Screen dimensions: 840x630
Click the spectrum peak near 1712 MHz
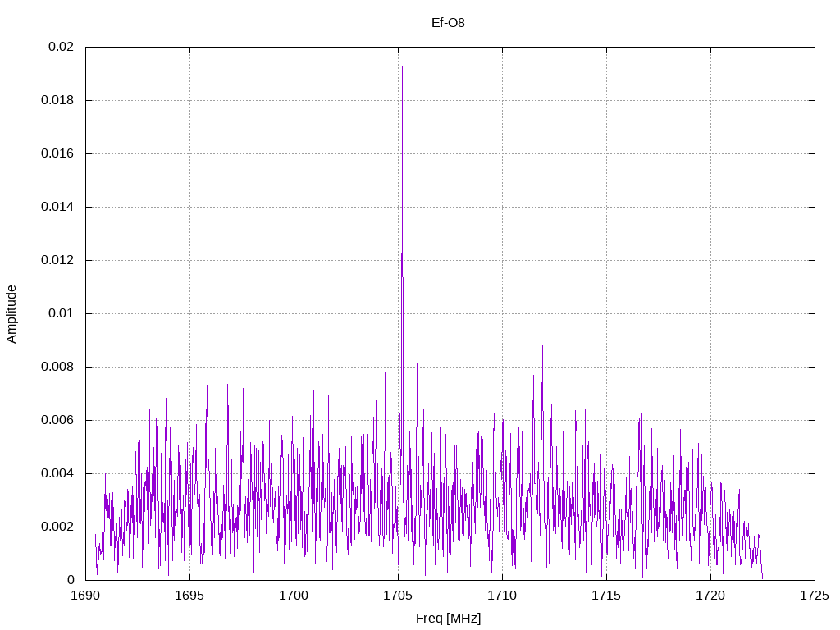pyautogui.click(x=542, y=347)
